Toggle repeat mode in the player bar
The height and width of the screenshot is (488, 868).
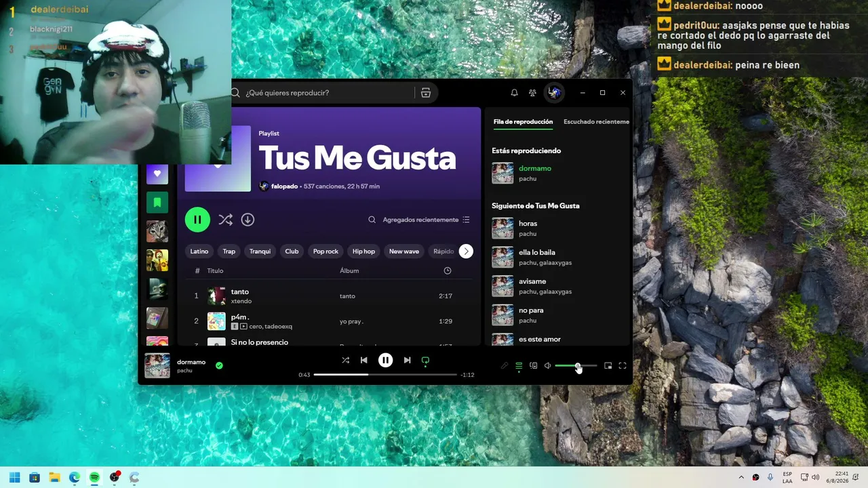pyautogui.click(x=425, y=361)
